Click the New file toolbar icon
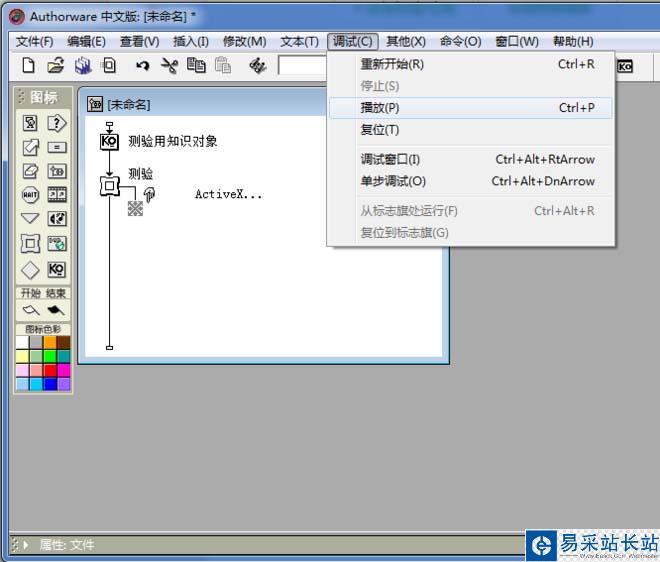This screenshot has height=562, width=660. click(x=28, y=66)
